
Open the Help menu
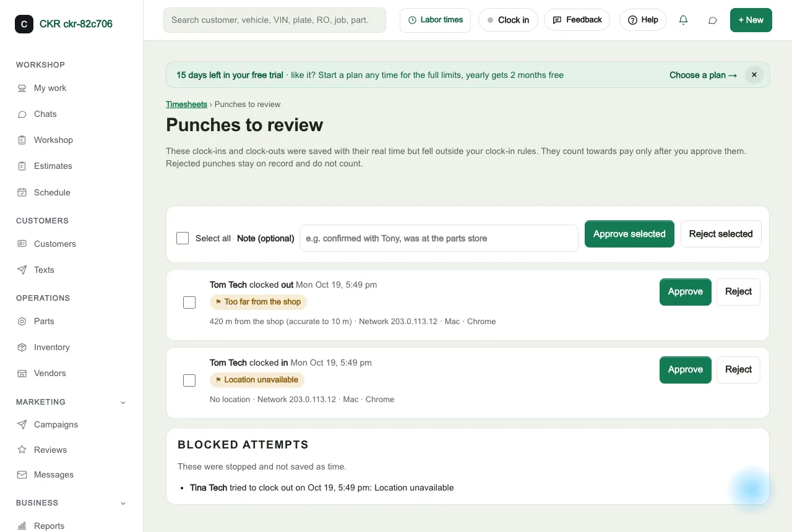643,20
